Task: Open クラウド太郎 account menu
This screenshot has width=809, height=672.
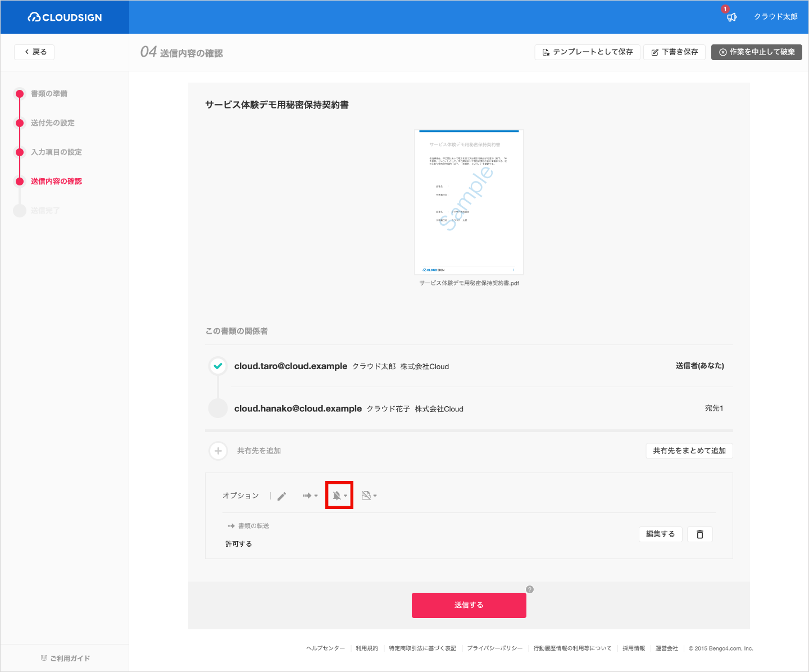Action: click(776, 17)
